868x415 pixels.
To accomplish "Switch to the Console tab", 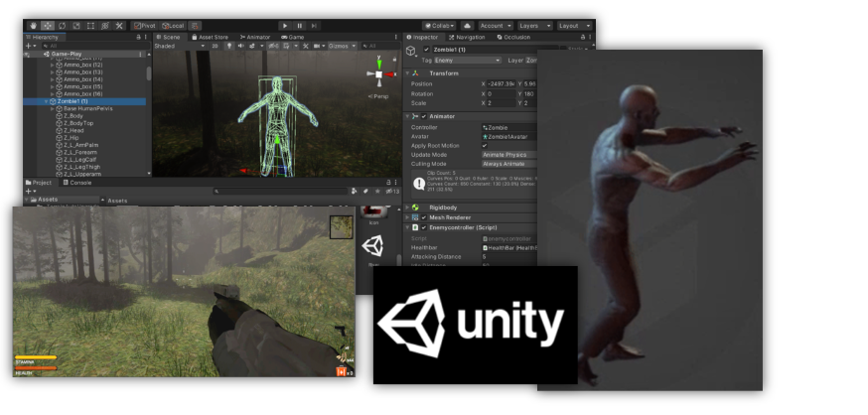I will pos(77,182).
